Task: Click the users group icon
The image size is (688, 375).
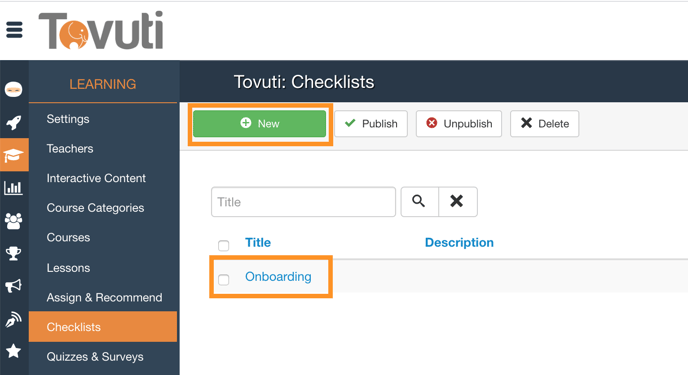Action: [13, 221]
